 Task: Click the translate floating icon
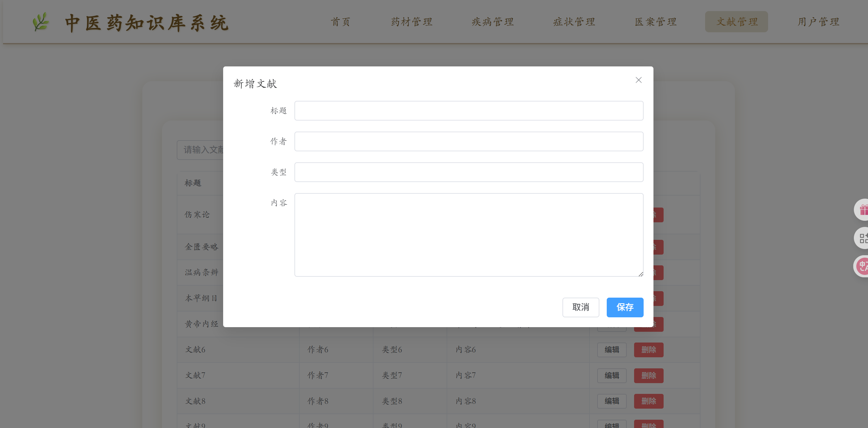(862, 266)
